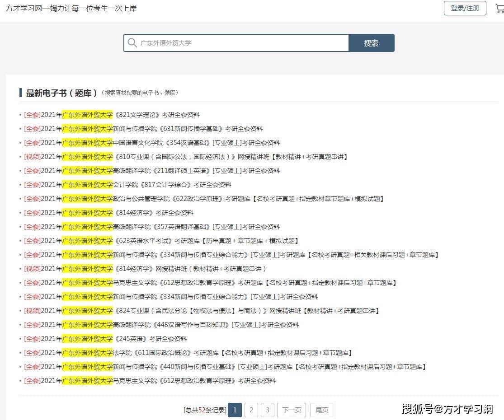Open the 登录/注册 login button

[465, 8]
